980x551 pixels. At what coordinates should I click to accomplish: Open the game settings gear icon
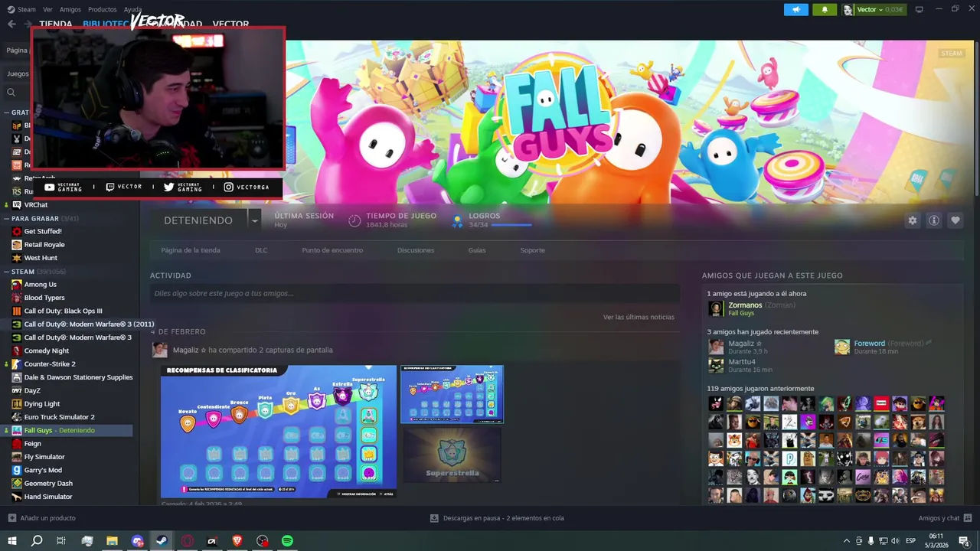click(x=913, y=220)
